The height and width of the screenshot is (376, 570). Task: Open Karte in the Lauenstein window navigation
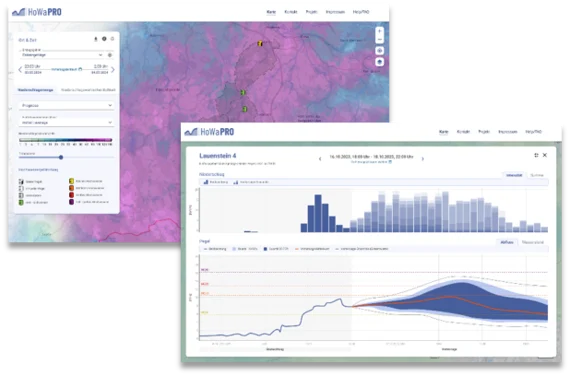pyautogui.click(x=443, y=132)
